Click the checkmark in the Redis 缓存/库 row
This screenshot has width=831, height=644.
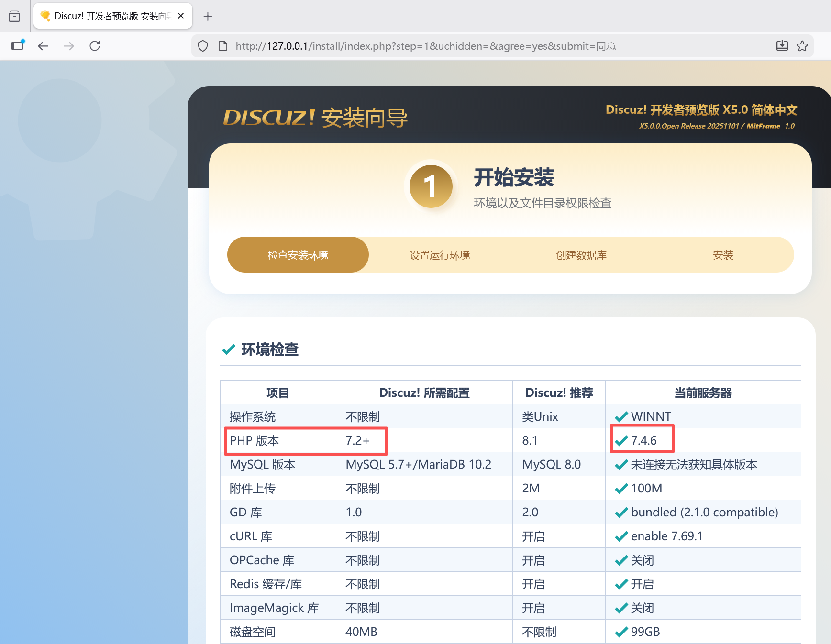coord(621,584)
